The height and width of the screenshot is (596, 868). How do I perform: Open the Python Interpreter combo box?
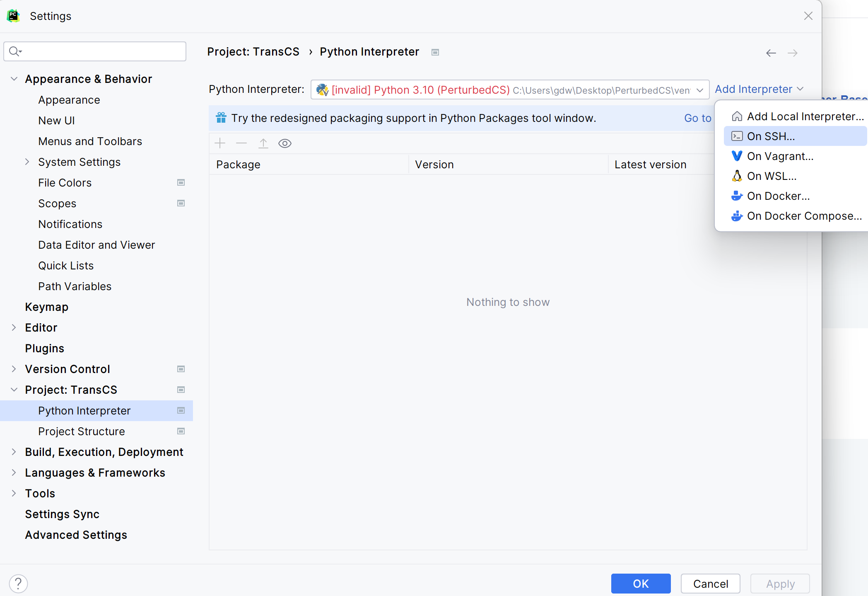coord(510,90)
